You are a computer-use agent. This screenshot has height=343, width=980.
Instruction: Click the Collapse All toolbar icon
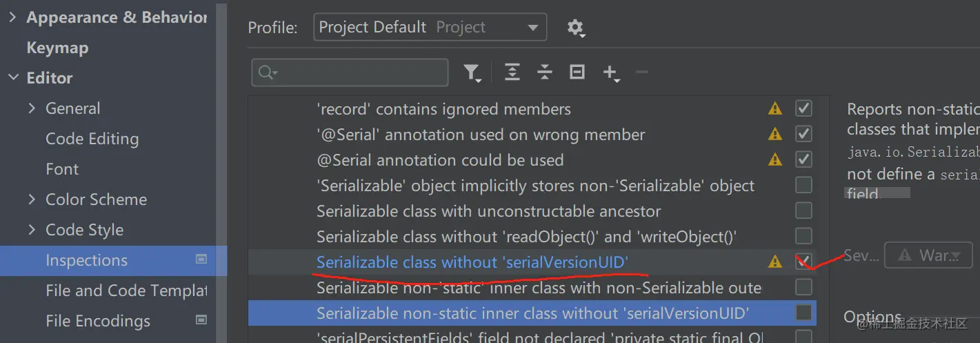(545, 72)
